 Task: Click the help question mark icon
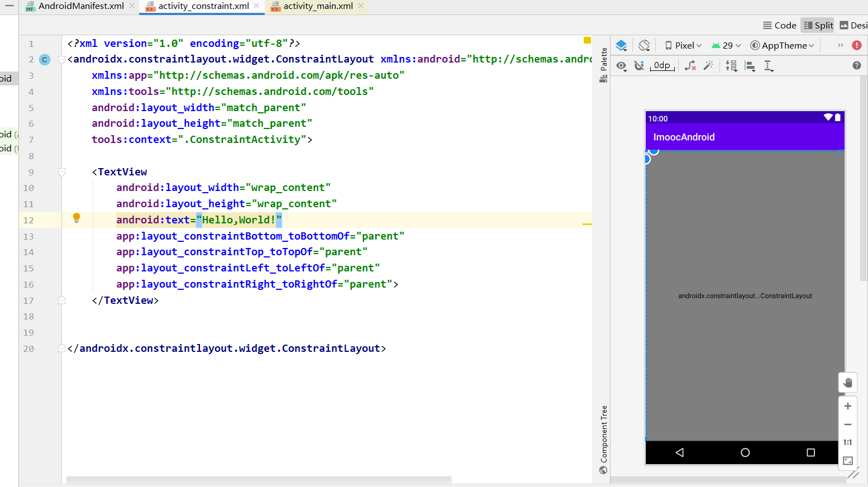point(857,65)
